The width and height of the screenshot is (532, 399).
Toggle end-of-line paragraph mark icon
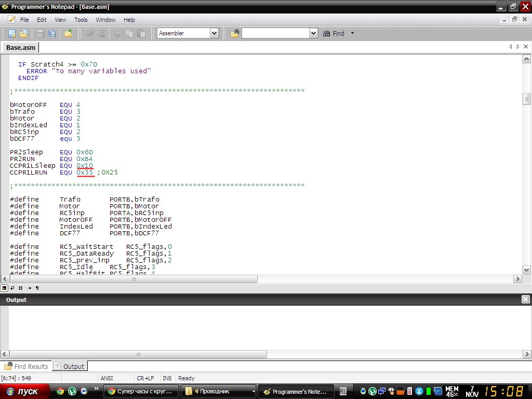click(x=37, y=288)
